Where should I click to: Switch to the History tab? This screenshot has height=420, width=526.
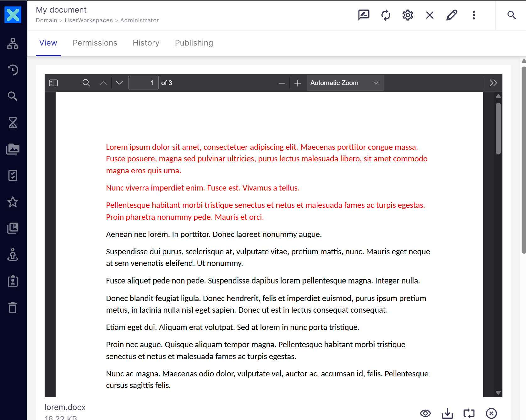(146, 43)
